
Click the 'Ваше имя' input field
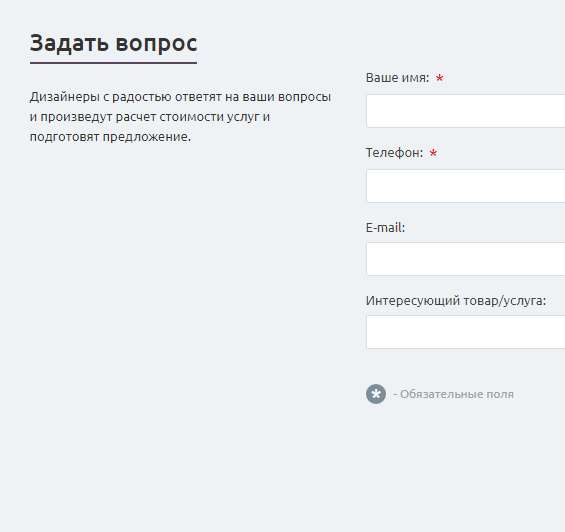tap(466, 111)
